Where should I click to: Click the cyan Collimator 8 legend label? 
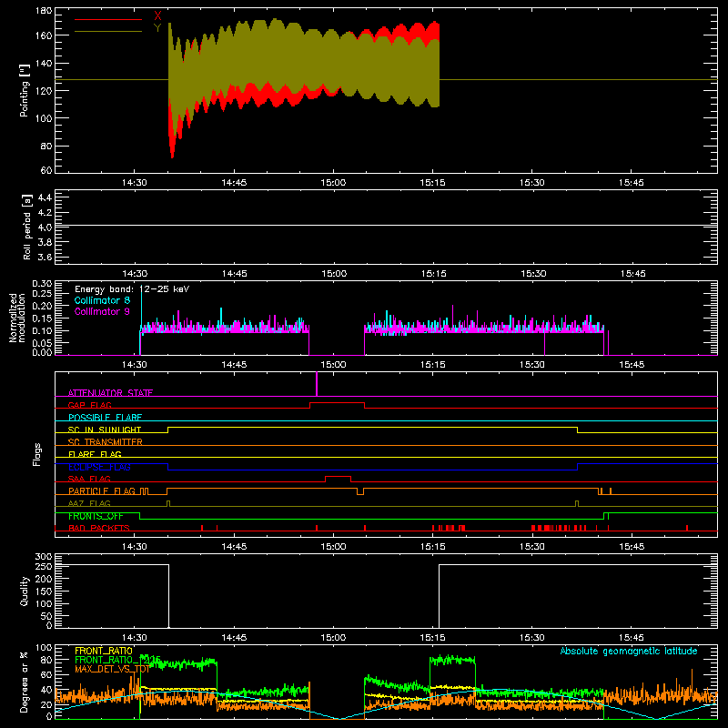tap(102, 300)
